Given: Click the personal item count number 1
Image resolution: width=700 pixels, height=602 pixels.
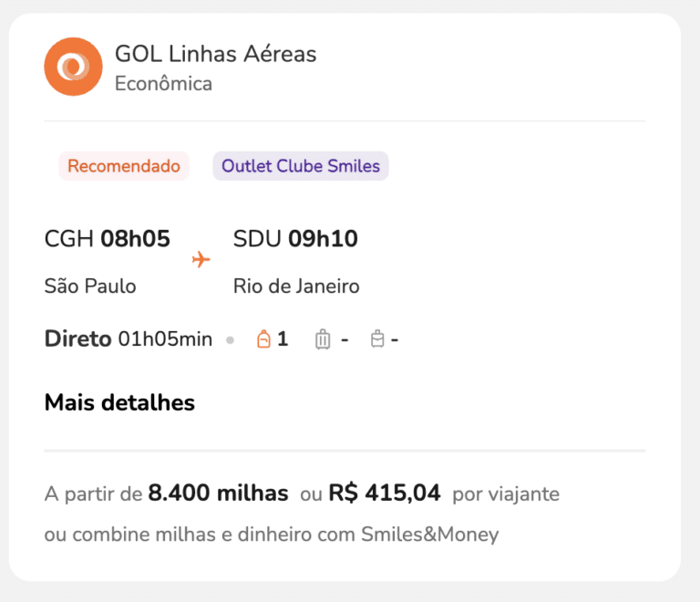Looking at the screenshot, I should (283, 339).
